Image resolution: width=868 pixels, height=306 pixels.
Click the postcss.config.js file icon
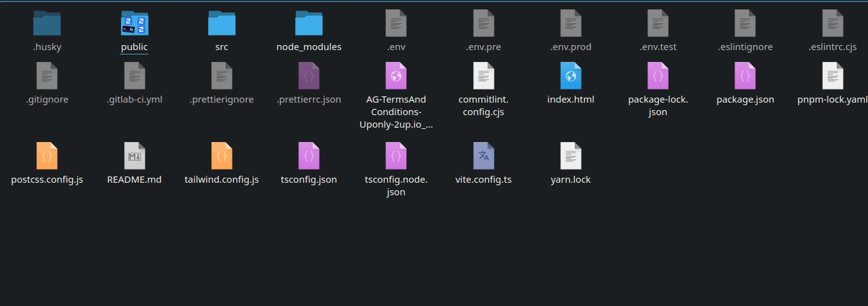coord(47,156)
